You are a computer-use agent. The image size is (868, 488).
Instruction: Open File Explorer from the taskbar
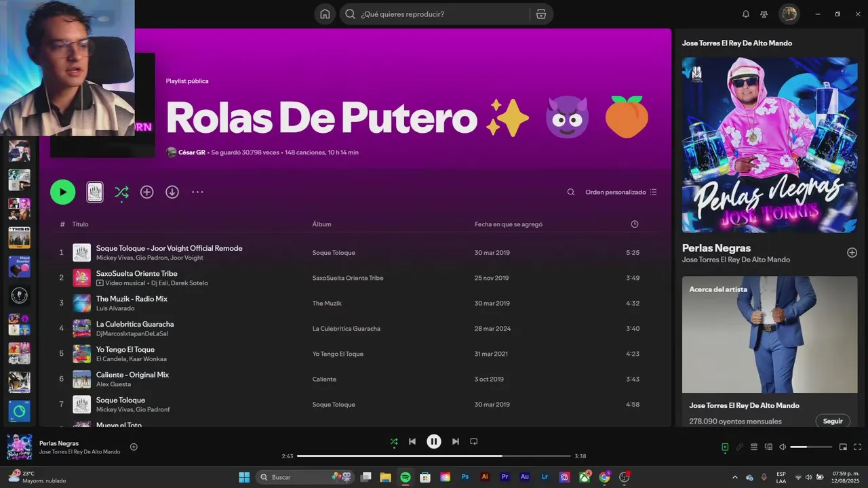(x=385, y=477)
